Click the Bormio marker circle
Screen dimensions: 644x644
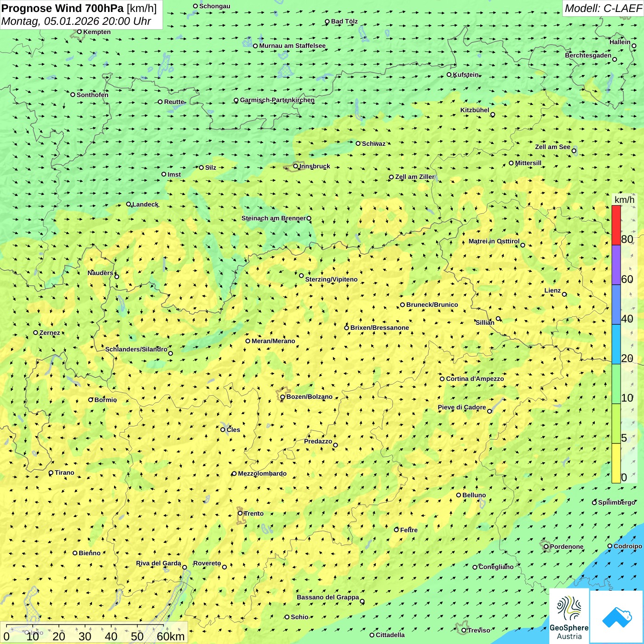91,400
